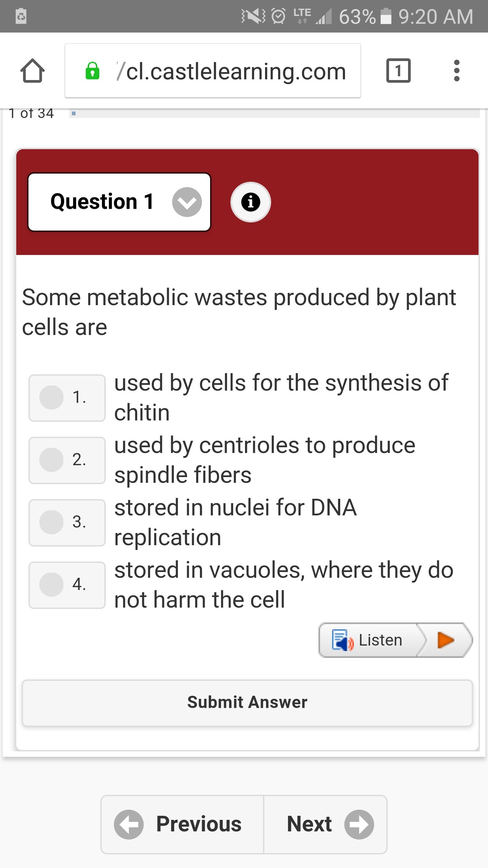Click the quiz progress bar
This screenshot has width=488, height=868.
tap(274, 114)
